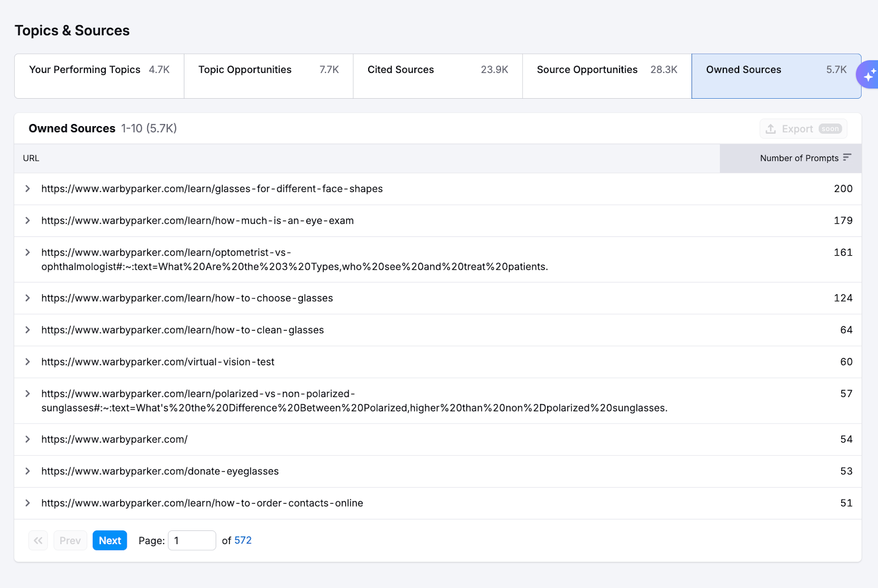
Task: Click the sort icon beside Number of Prompts
Action: (x=847, y=157)
